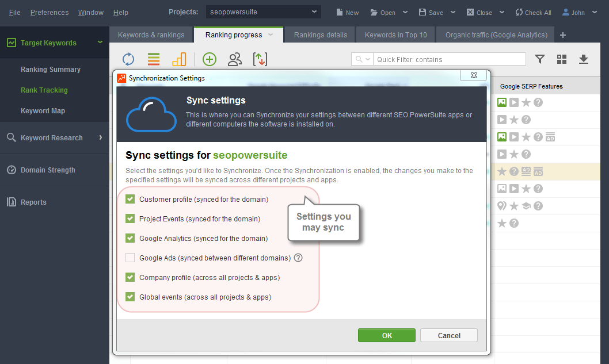Uncheck Project Events sync checkbox
The width and height of the screenshot is (609, 364).
[130, 219]
